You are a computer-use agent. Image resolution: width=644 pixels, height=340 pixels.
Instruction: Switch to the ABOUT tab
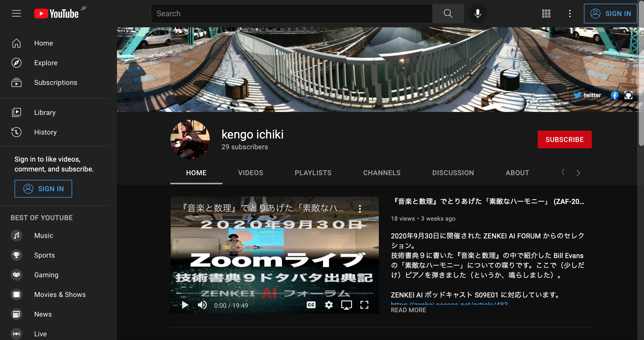[x=517, y=173]
